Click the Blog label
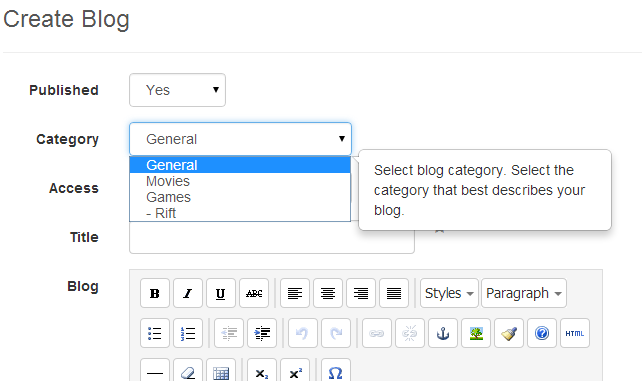 (83, 286)
